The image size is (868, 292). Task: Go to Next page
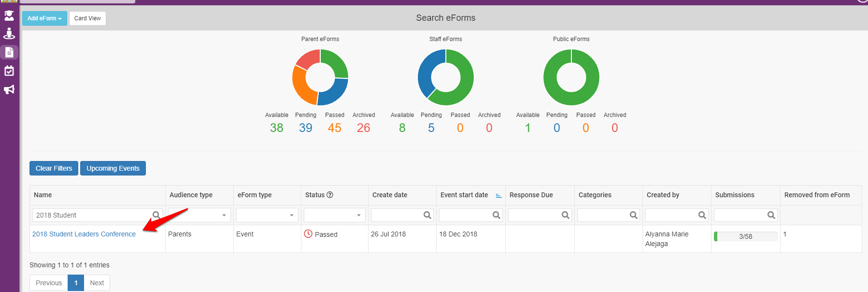click(x=97, y=283)
